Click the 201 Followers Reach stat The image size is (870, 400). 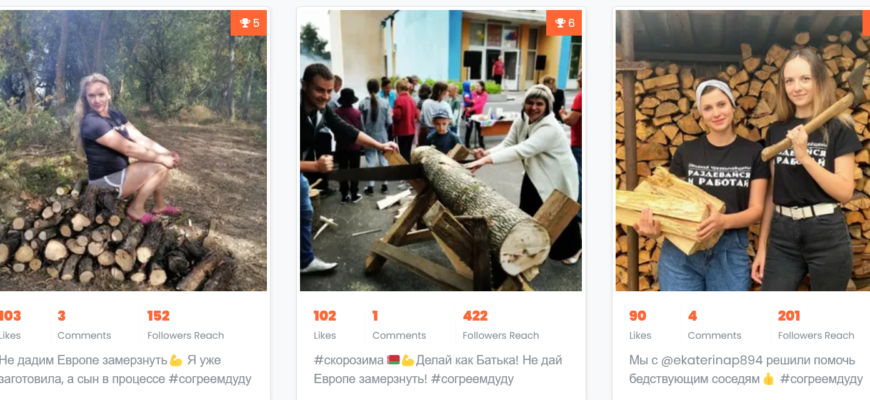click(x=816, y=325)
